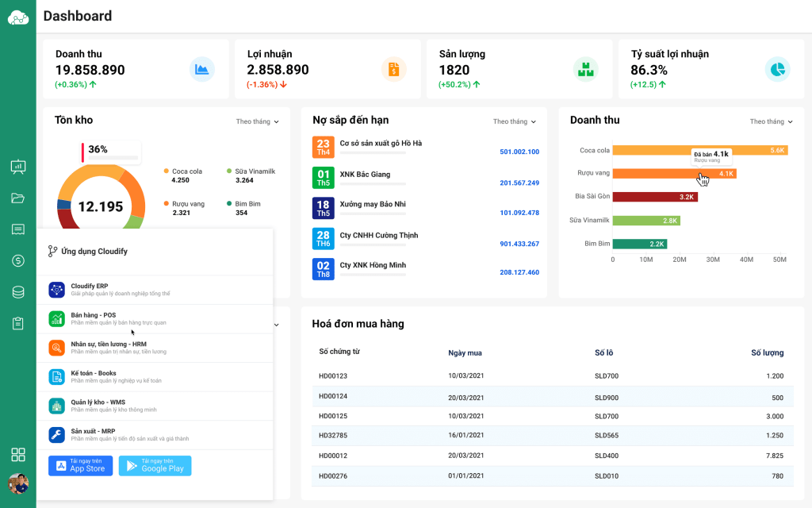Screen dimensions: 812x508
Task: Open the Dashboard presentation chart icon in sidebar
Action: click(17, 167)
